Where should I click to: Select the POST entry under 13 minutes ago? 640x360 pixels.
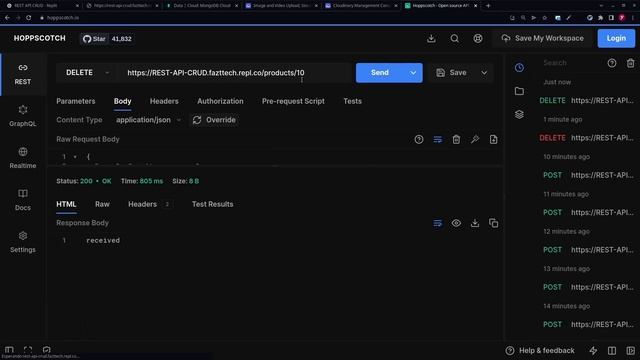587,287
